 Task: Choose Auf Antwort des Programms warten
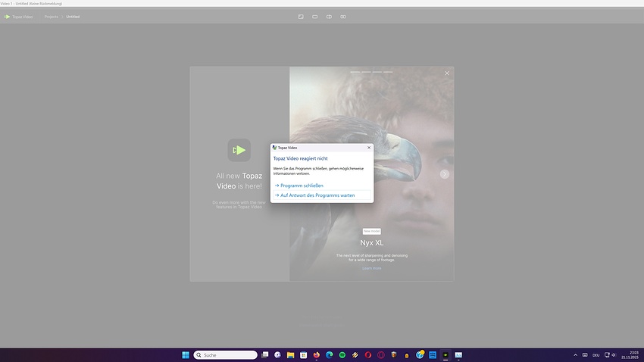pos(322,195)
